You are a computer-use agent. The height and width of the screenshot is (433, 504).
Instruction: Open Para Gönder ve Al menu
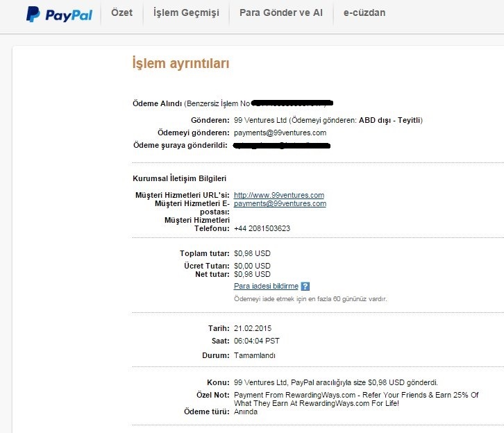point(281,12)
